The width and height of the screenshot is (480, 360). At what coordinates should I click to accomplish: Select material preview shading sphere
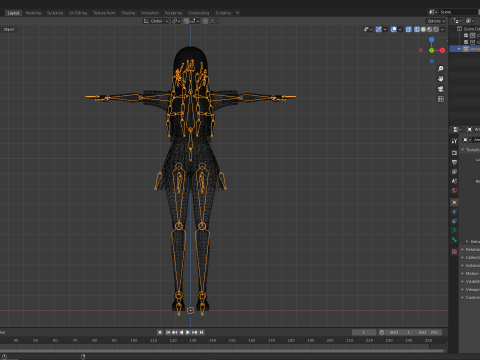click(x=430, y=29)
